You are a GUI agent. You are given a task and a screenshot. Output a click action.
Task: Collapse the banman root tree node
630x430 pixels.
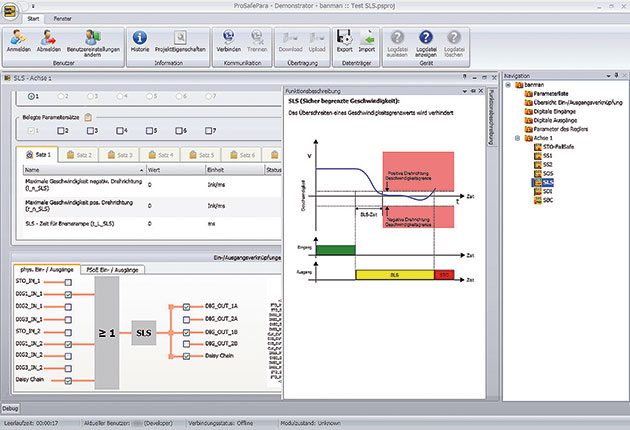(509, 86)
